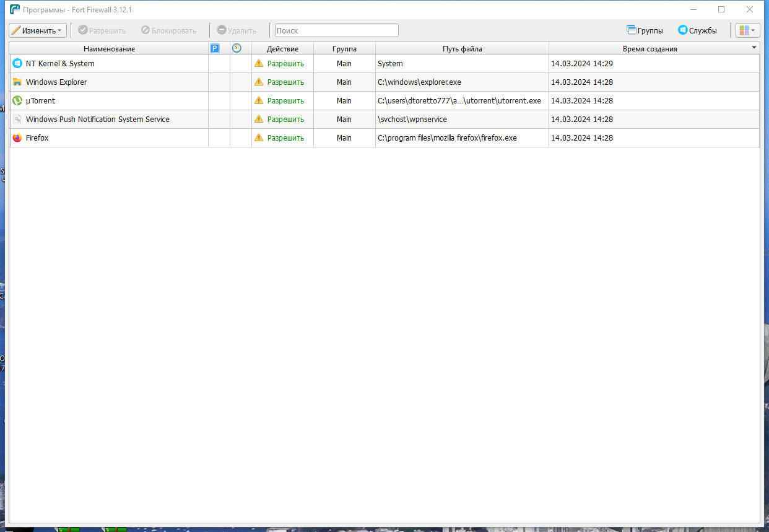Click the Группы windows icon

tap(632, 30)
